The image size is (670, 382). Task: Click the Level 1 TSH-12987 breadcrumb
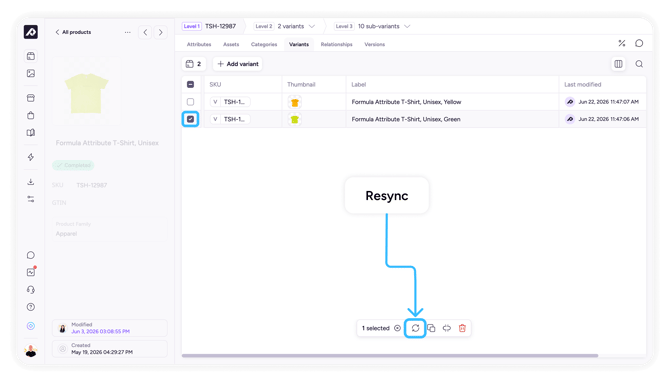[x=209, y=26]
